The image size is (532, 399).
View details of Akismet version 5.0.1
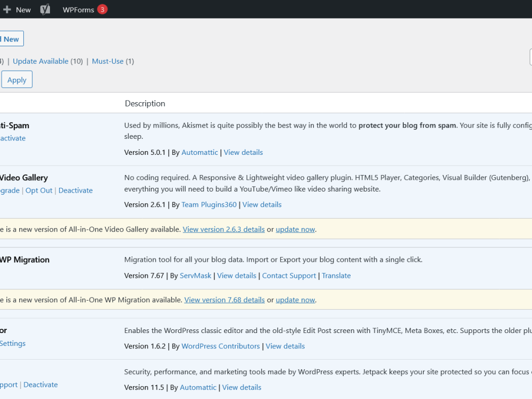243,152
